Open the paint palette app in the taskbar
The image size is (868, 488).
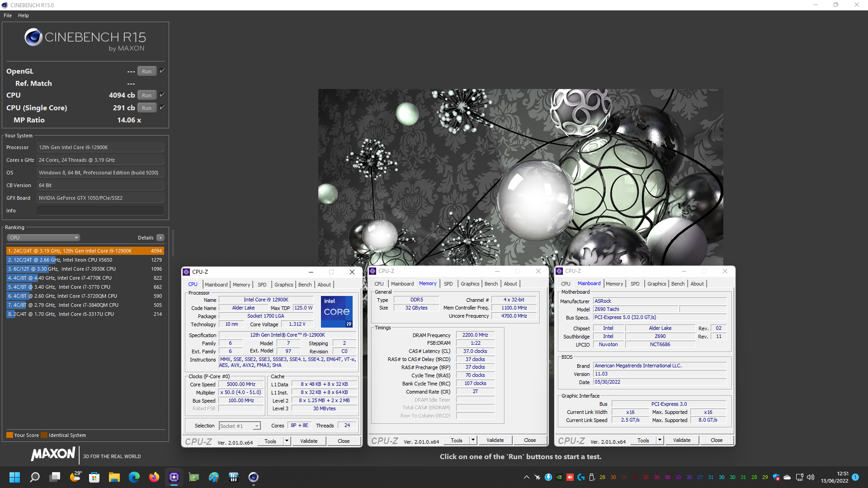click(214, 477)
